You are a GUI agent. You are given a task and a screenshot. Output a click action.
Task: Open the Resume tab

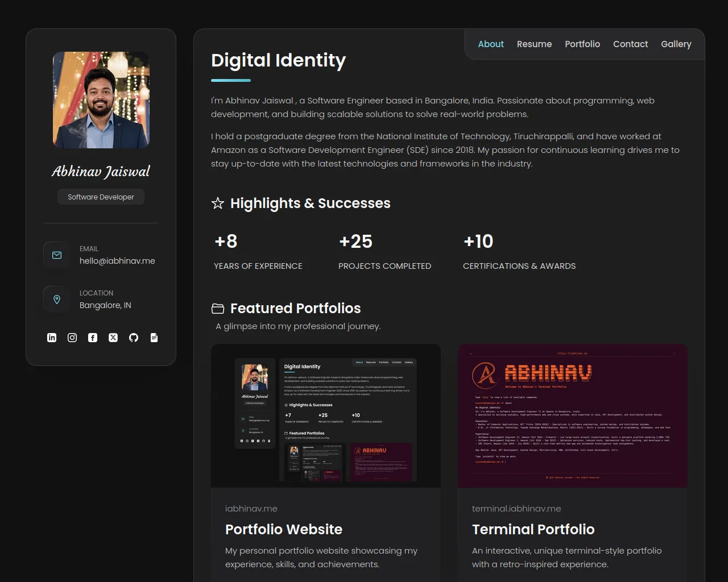534,44
